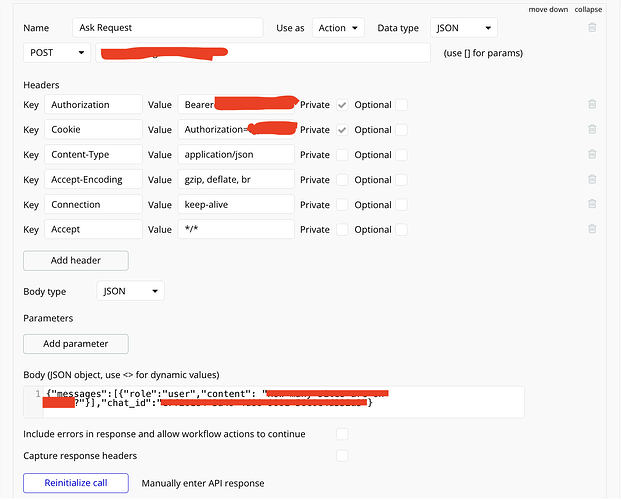The height and width of the screenshot is (500, 621).
Task: Edit the Accept-Encoding key field
Action: (x=93, y=179)
